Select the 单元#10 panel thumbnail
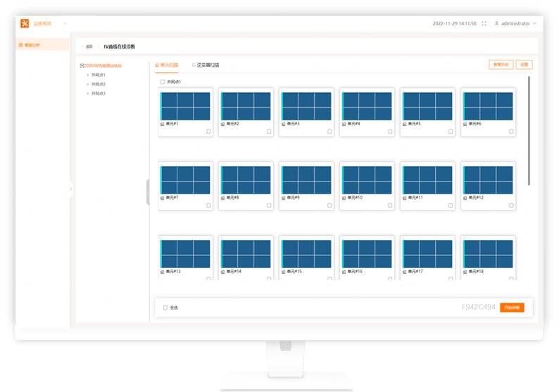Image resolution: width=559 pixels, height=392 pixels. [366, 180]
